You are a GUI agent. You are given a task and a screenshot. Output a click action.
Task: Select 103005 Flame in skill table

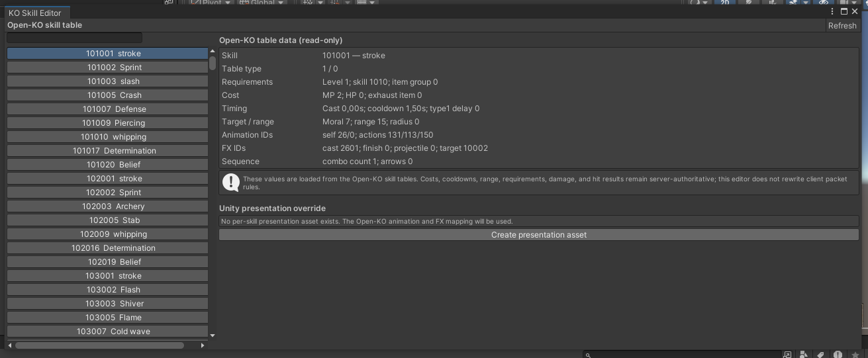tap(107, 318)
